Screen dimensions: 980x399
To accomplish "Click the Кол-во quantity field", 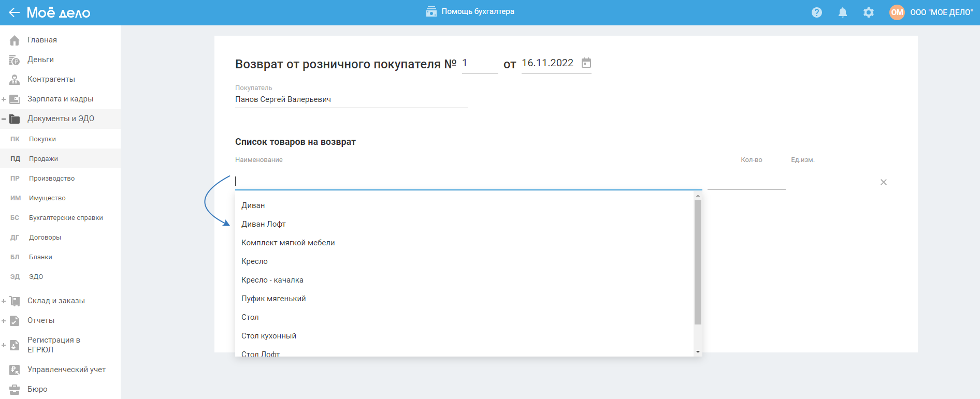I will point(746,182).
